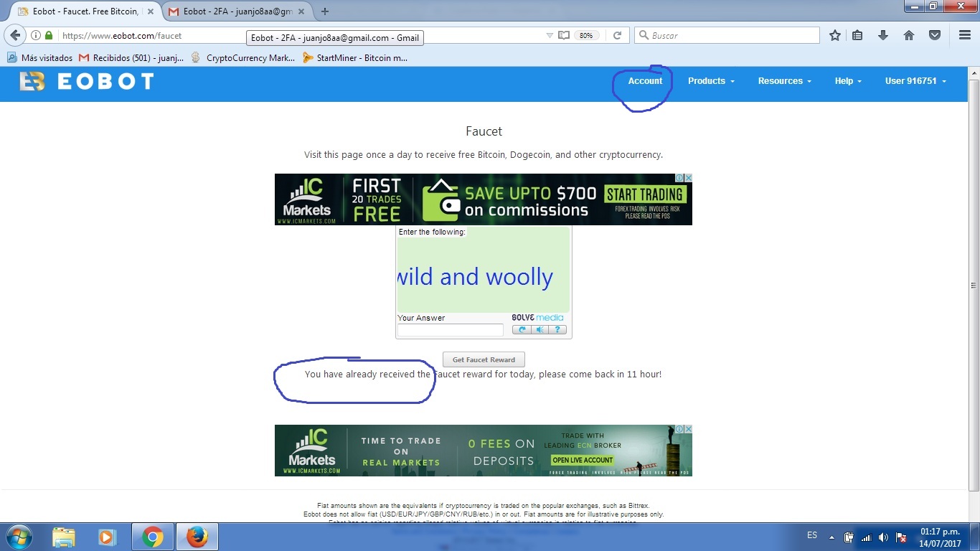Click the Buscar search box
This screenshot has width=980, height=551.
pyautogui.click(x=727, y=35)
